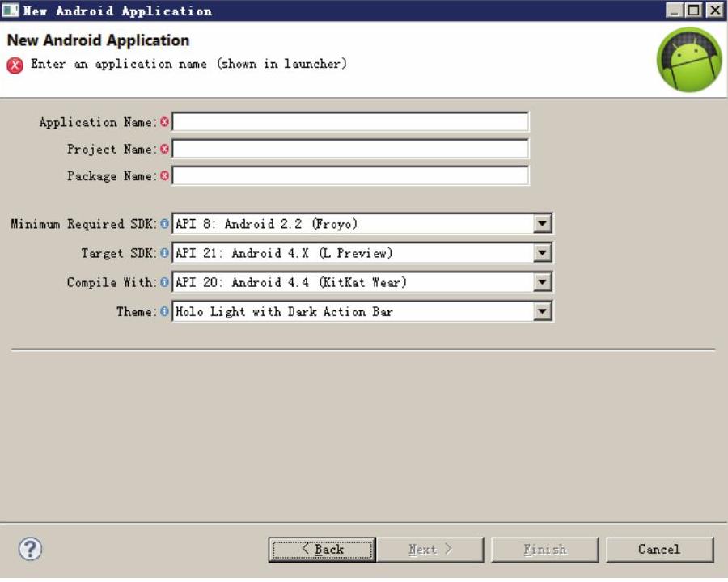Click the help question mark icon
The image size is (728, 582).
[30, 549]
